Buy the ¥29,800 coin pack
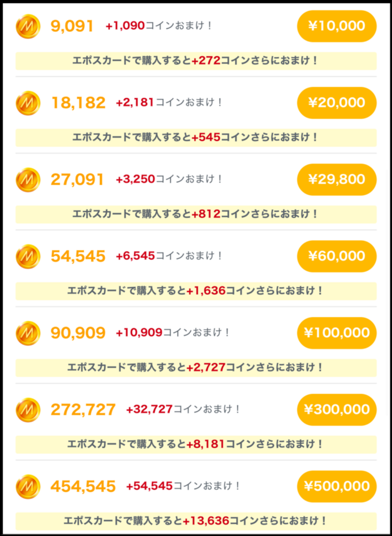 [337, 179]
